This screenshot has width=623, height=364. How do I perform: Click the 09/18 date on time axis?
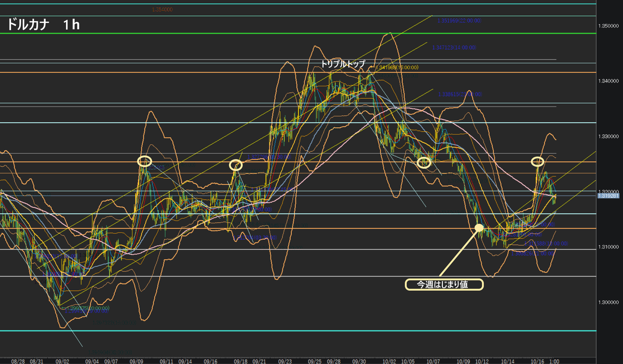(240, 360)
